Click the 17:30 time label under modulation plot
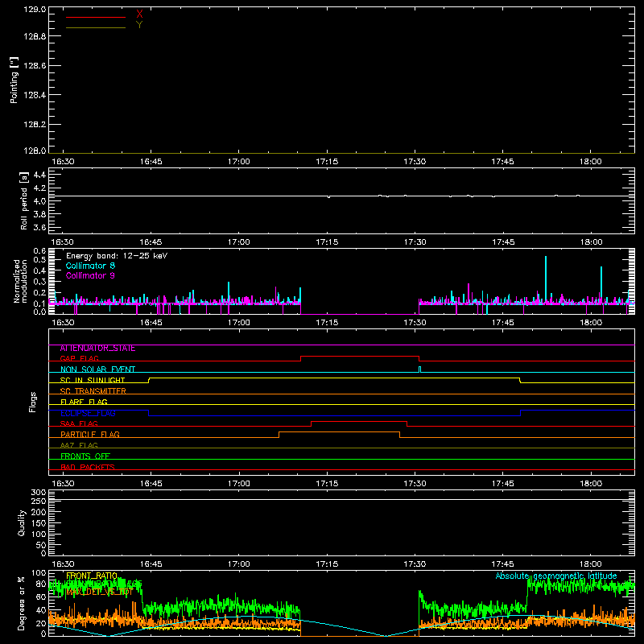Screen dimensions: 644x644 415,323
